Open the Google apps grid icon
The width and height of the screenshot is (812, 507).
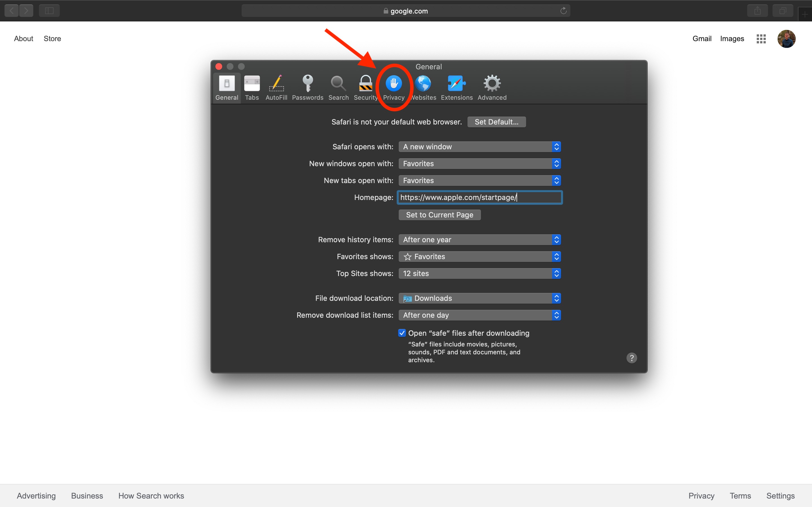(x=761, y=39)
